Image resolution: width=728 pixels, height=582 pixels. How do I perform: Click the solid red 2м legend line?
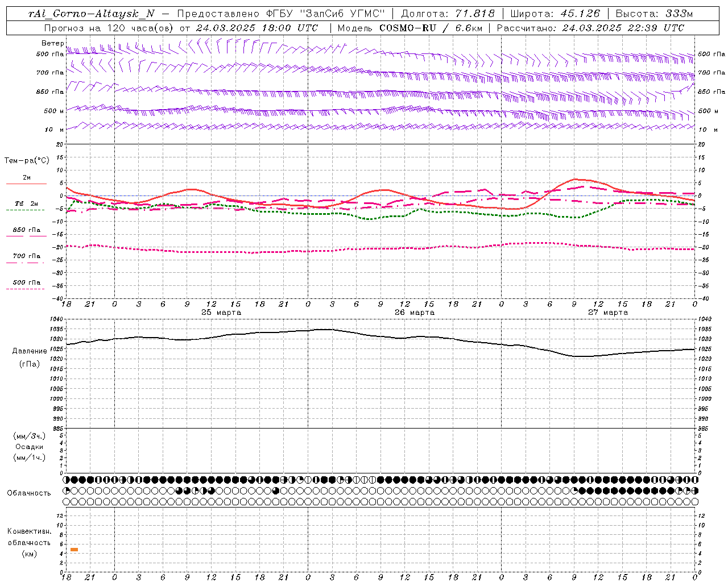26,184
